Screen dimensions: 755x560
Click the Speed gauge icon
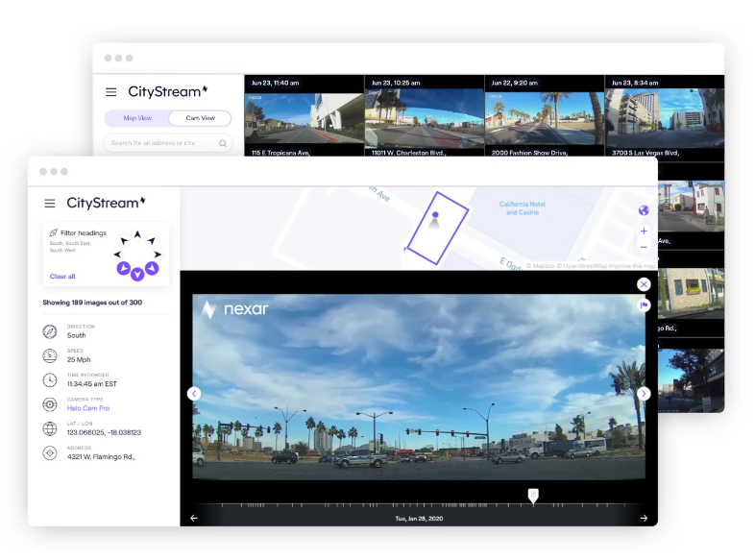[50, 355]
